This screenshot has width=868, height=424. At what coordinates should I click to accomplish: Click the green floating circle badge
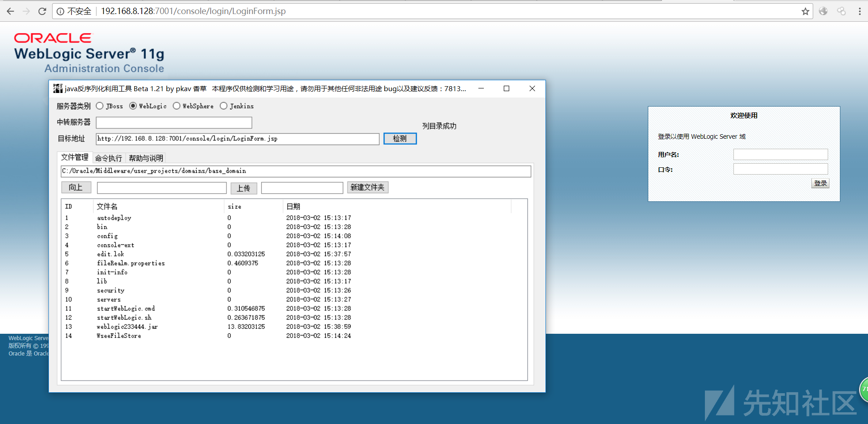pos(863,389)
